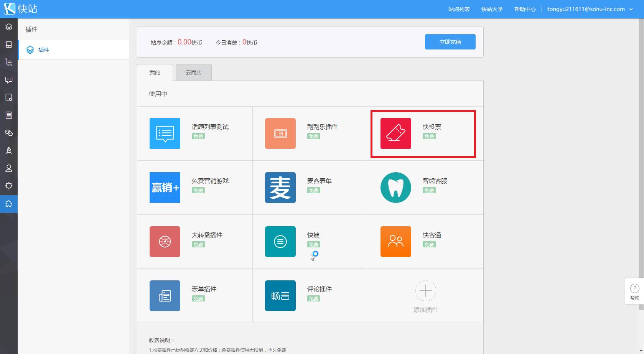This screenshot has width=644, height=354.
Task: Click the 表单插件 plugin name
Action: (204, 289)
